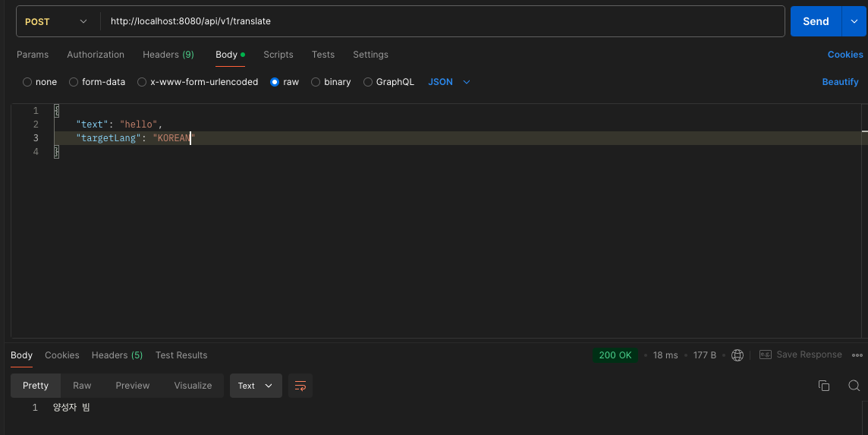Click the line number 1 gutter in the request editor
This screenshot has width=868, height=435.
click(x=36, y=110)
